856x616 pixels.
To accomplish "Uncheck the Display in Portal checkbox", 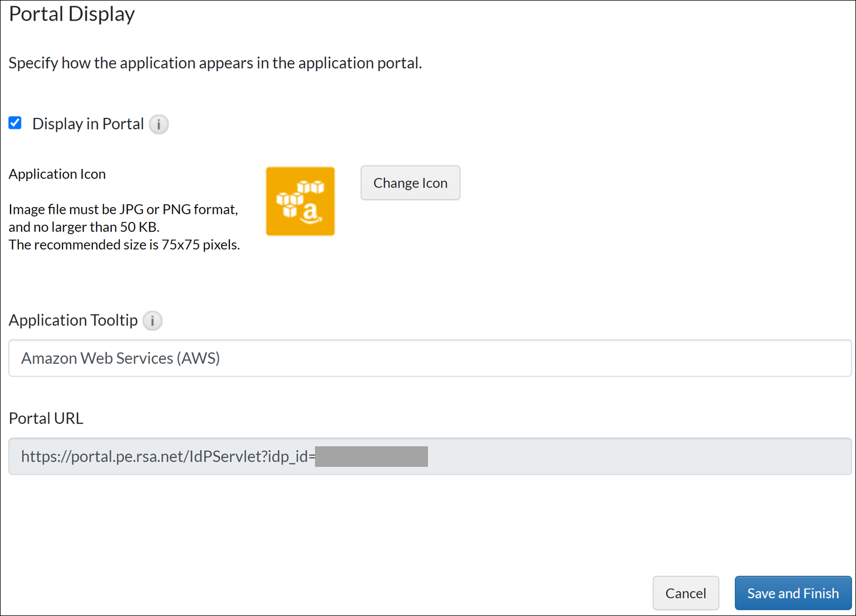I will [x=15, y=123].
